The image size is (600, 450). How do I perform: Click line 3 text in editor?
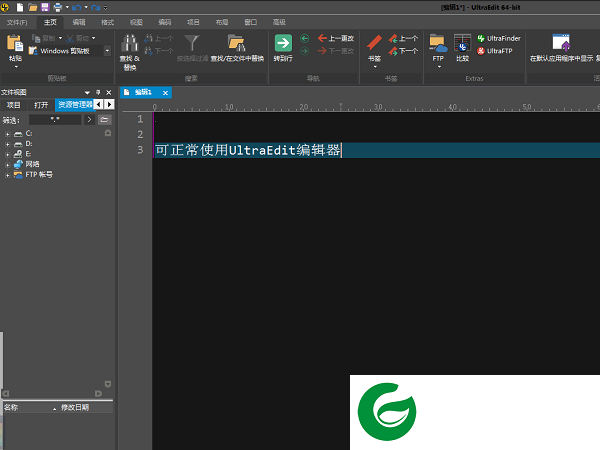pyautogui.click(x=248, y=150)
